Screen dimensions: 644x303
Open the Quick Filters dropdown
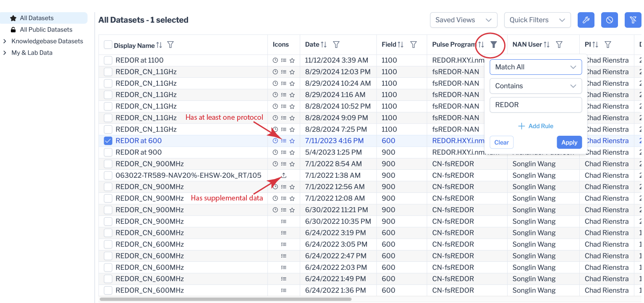click(x=537, y=20)
